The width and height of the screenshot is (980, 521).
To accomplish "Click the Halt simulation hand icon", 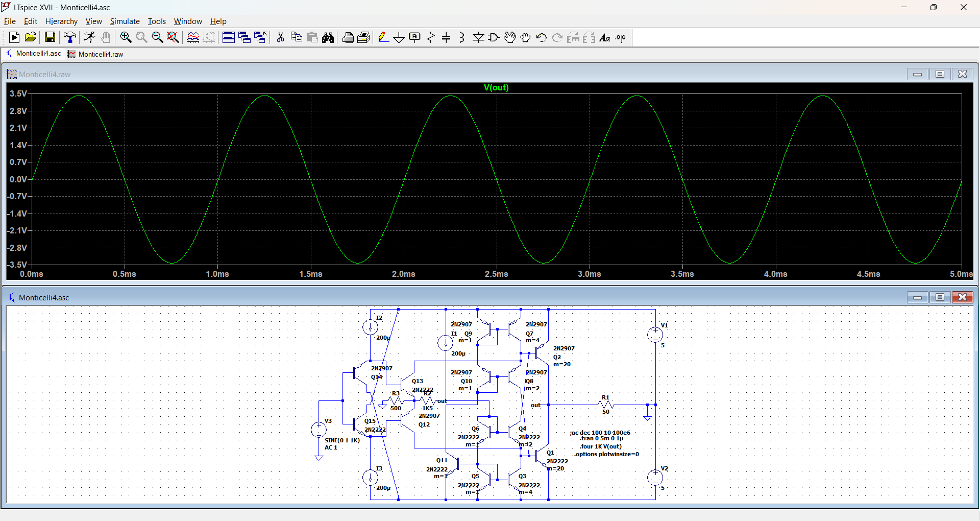I will (106, 37).
